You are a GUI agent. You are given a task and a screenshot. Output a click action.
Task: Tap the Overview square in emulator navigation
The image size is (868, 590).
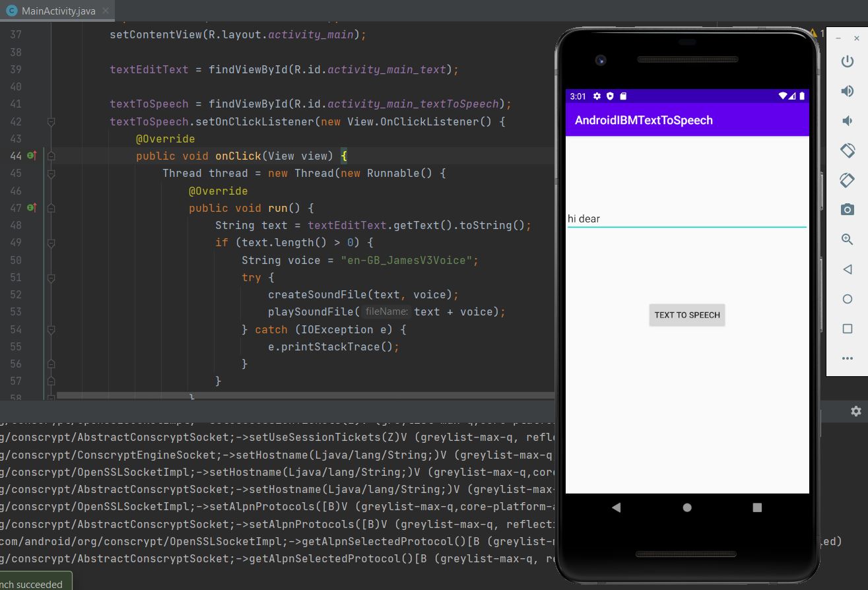pyautogui.click(x=756, y=508)
